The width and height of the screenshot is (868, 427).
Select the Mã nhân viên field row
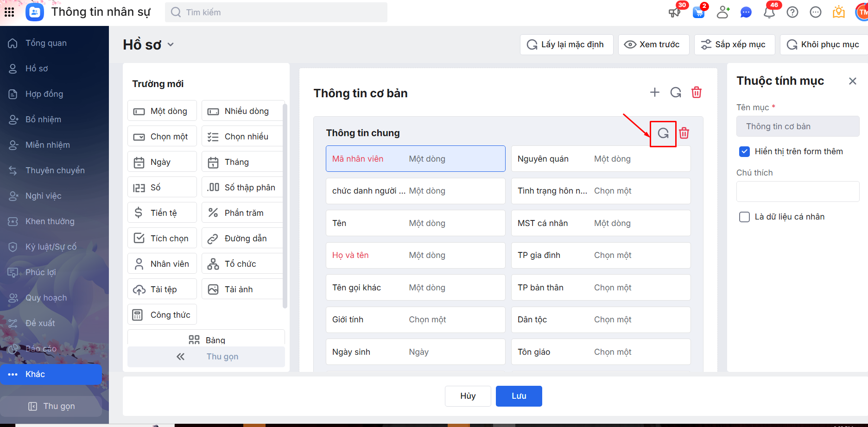(x=416, y=159)
